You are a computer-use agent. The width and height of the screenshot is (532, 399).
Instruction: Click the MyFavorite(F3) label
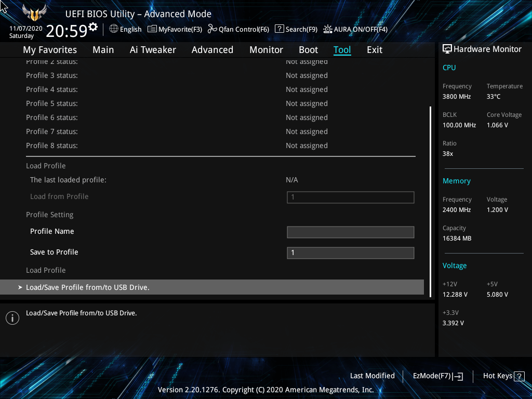tap(180, 30)
